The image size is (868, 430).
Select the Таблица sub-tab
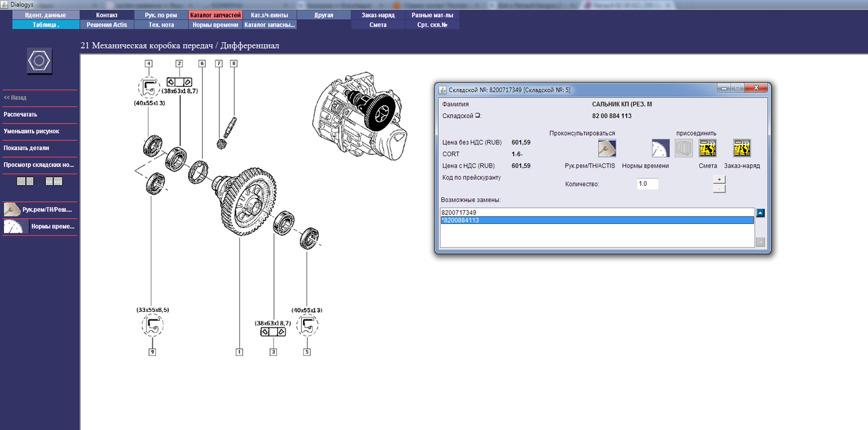coord(45,24)
